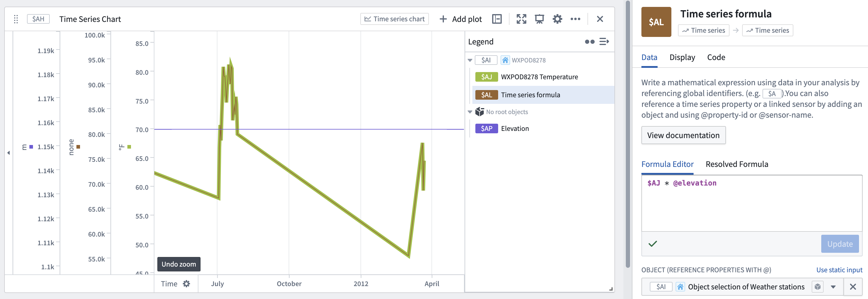Collapse the y-axes with left arrow
The width and height of the screenshot is (868, 299).
[x=8, y=153]
